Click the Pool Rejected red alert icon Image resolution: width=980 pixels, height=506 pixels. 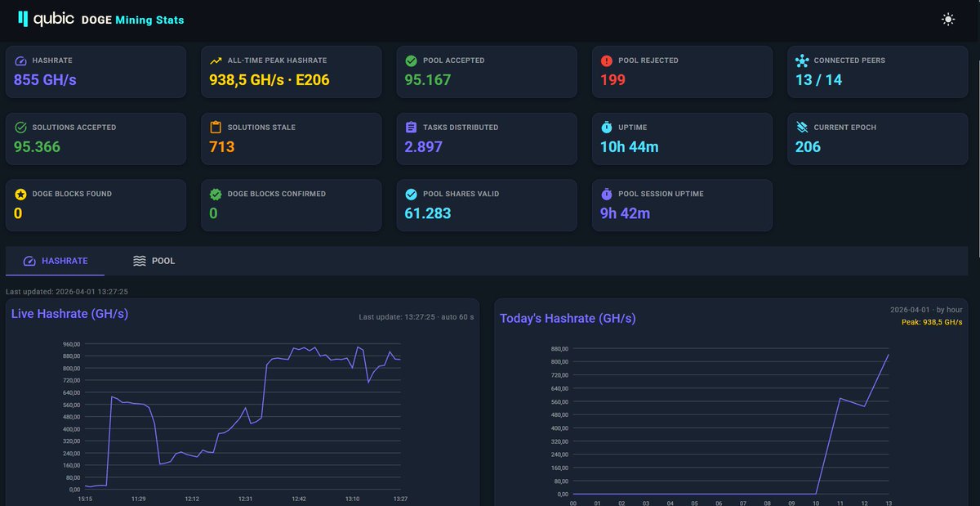coord(607,60)
